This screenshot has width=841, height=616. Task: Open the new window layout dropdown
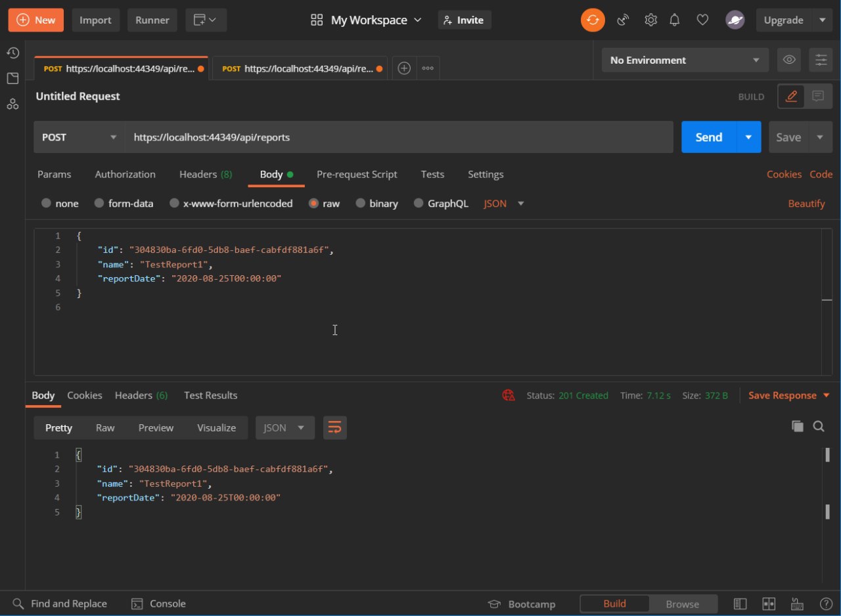pos(206,20)
